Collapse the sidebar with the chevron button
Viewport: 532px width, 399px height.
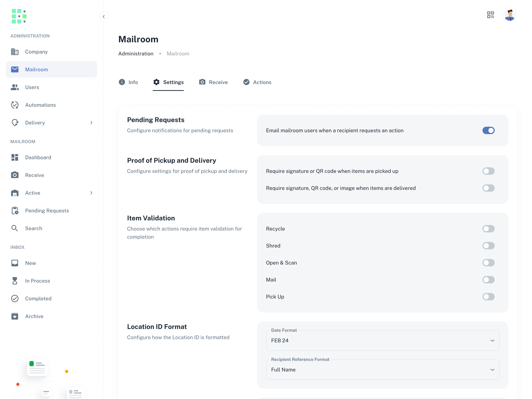click(x=104, y=17)
